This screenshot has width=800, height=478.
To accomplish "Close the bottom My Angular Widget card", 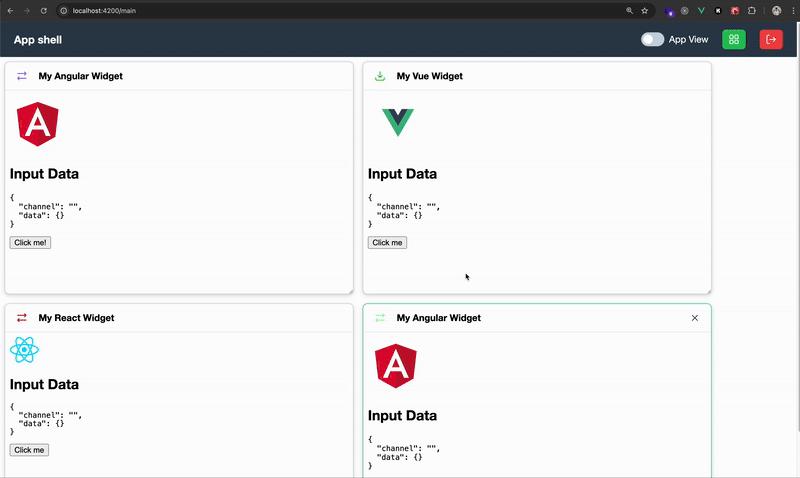I will pos(694,318).
